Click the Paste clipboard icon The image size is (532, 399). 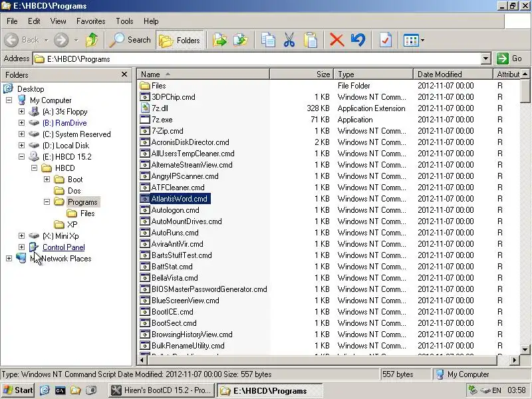click(x=310, y=40)
